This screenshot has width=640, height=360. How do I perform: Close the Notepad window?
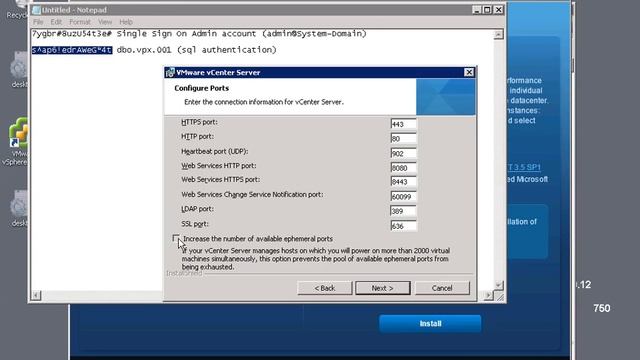(499, 9)
